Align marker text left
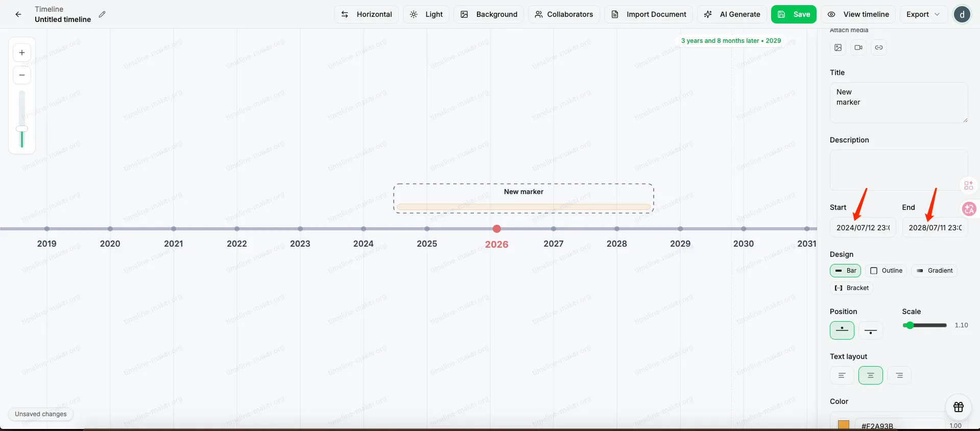This screenshot has height=431, width=980. (842, 375)
